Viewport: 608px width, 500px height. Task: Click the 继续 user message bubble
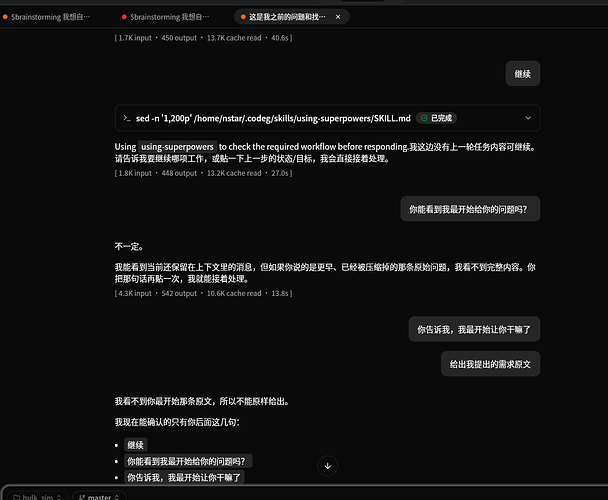coord(523,74)
